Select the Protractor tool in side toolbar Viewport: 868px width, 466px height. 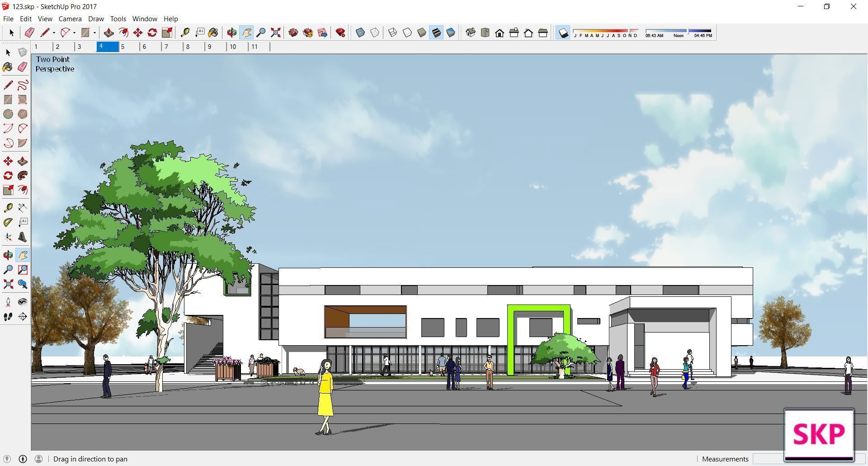click(8, 223)
